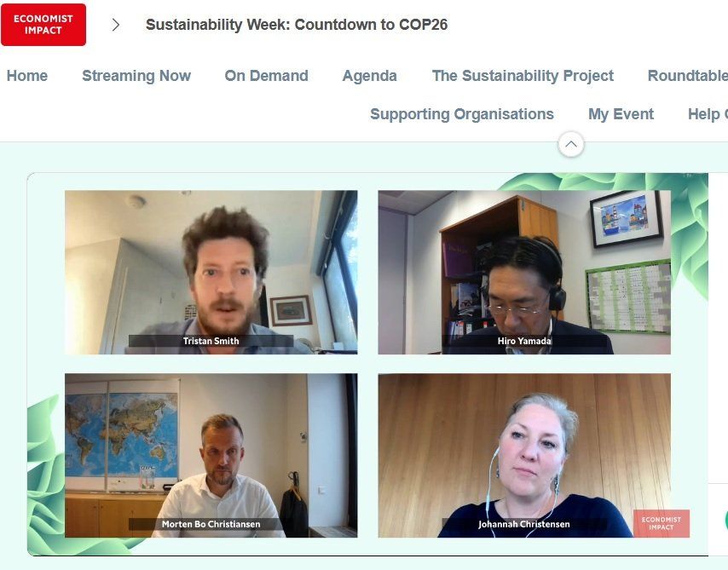The height and width of the screenshot is (570, 728).
Task: Collapse the navigation with the up-chevron button
Action: (570, 144)
